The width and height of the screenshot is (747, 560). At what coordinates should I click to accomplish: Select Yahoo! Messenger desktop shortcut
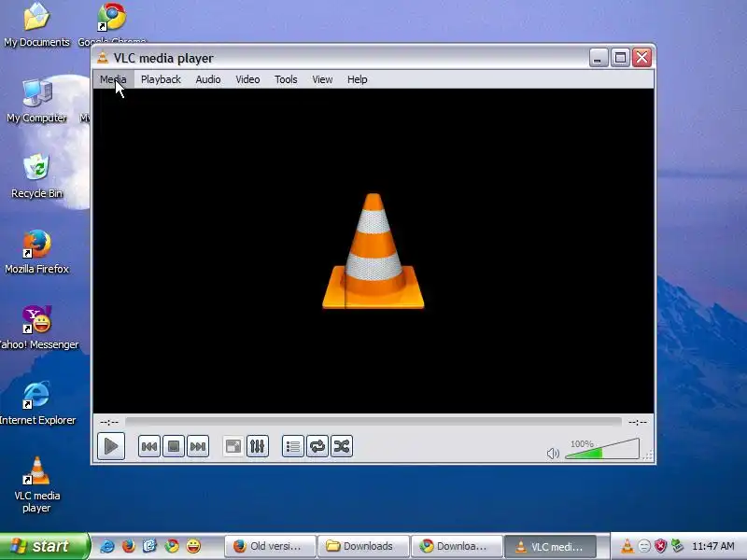[38, 328]
